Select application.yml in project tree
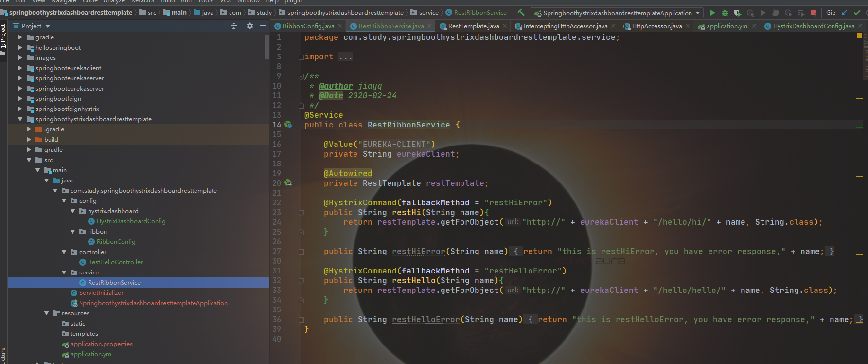The image size is (868, 364). pyautogui.click(x=91, y=354)
